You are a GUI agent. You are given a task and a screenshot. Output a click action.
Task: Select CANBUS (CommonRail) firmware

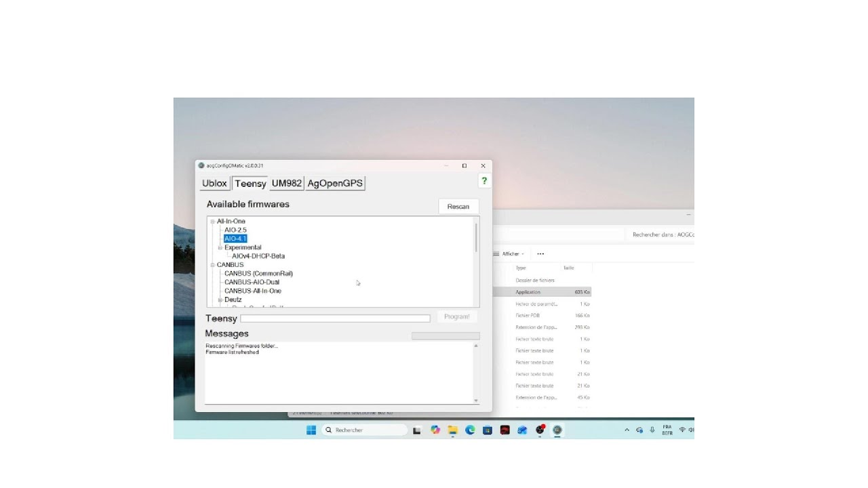[x=258, y=273]
